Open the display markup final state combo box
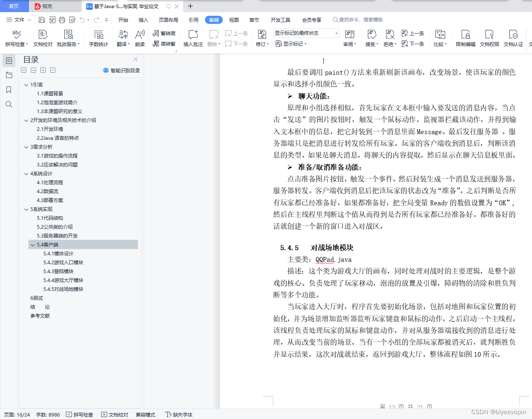The width and height of the screenshot is (532, 419). (306, 33)
